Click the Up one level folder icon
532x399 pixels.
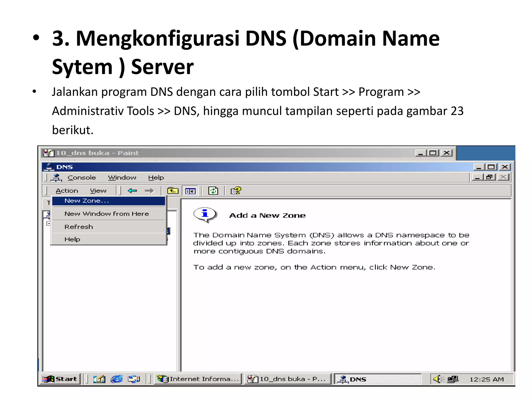tap(173, 191)
